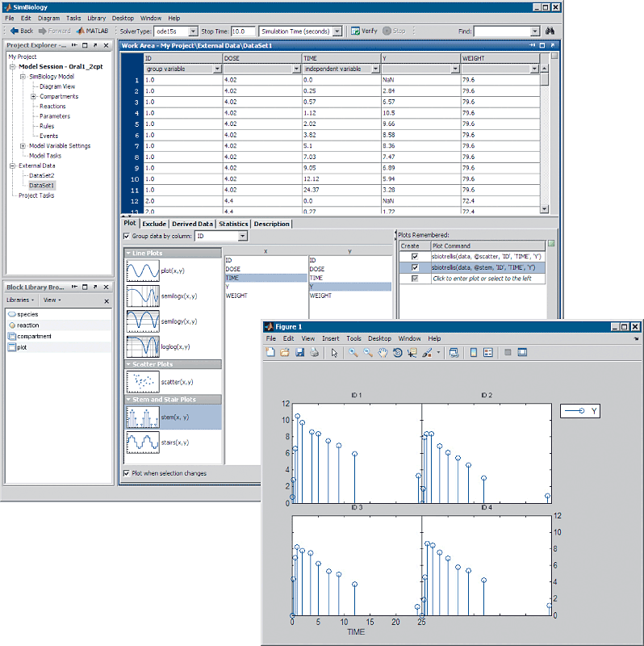Create new figure in Figure 1 toolbar

pos(270,353)
